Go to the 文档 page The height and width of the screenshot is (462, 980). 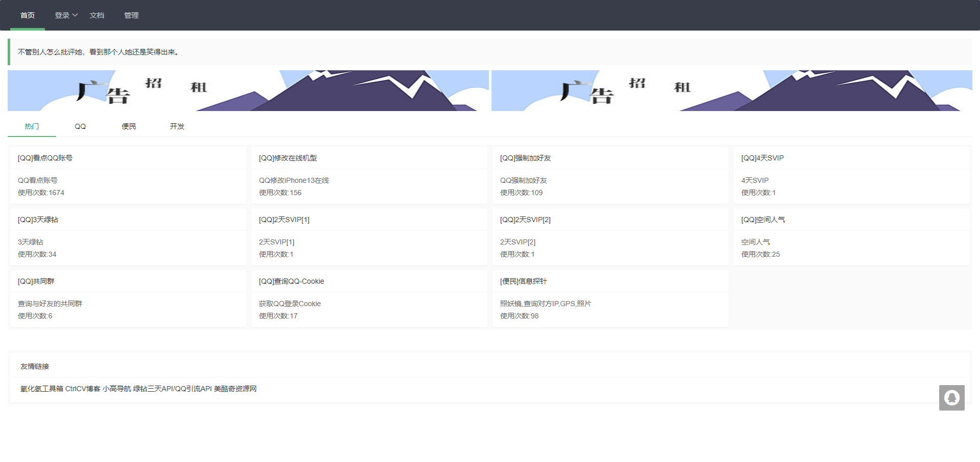[x=97, y=15]
